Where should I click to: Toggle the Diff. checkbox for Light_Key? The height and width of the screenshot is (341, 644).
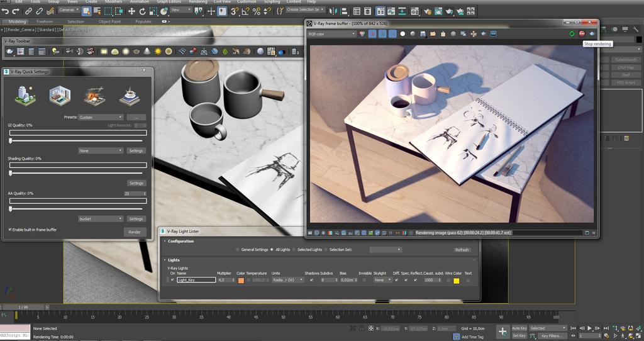[396, 280]
